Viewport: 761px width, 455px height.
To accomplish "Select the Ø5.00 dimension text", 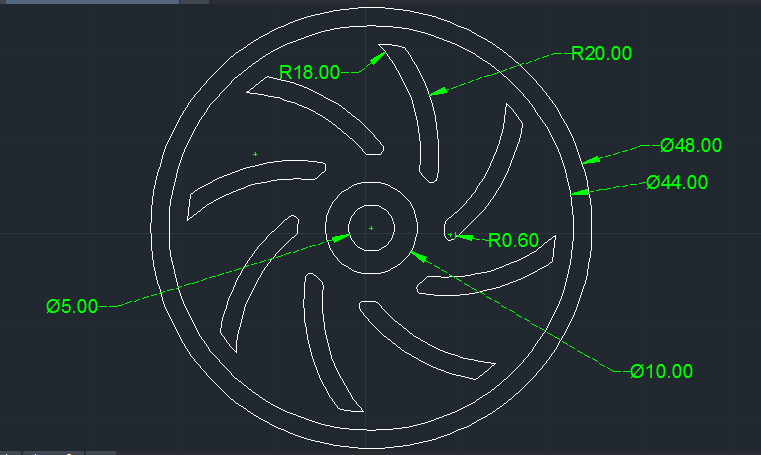I will pyautogui.click(x=72, y=306).
